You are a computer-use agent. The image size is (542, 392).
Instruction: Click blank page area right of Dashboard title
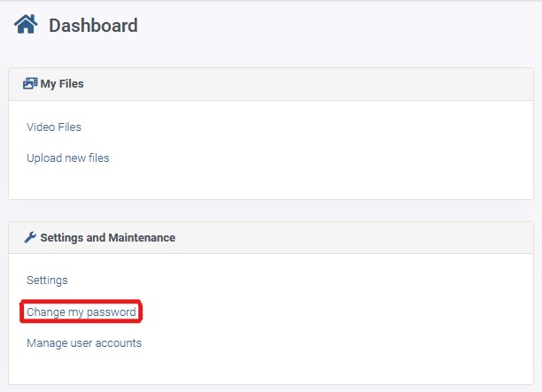tap(338, 26)
